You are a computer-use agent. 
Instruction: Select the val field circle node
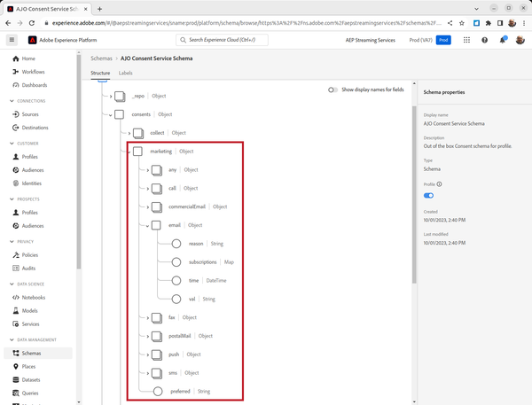click(x=176, y=299)
